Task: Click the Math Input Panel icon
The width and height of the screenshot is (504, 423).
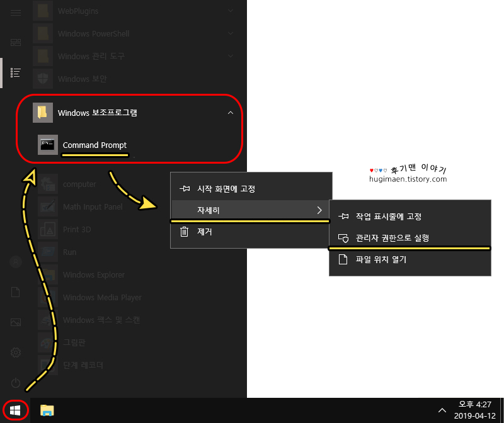Action: pyautogui.click(x=48, y=207)
